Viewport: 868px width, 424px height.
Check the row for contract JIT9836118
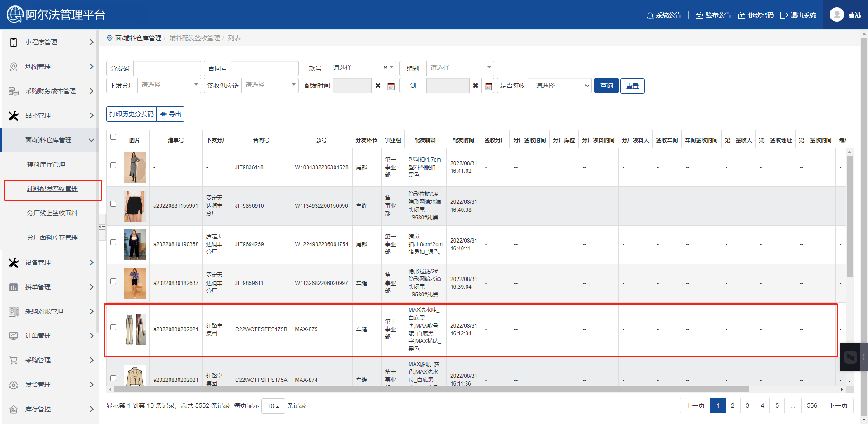coord(113,166)
